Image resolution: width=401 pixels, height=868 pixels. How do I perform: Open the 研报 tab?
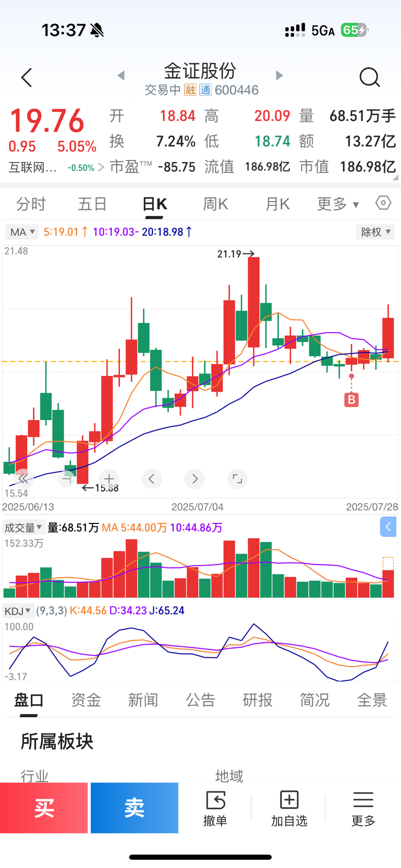point(258,700)
